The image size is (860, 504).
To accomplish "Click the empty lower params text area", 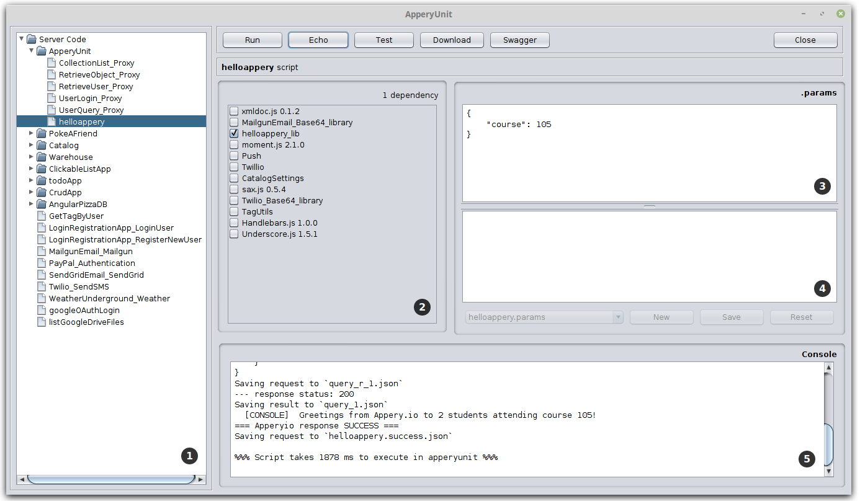I will click(x=650, y=256).
